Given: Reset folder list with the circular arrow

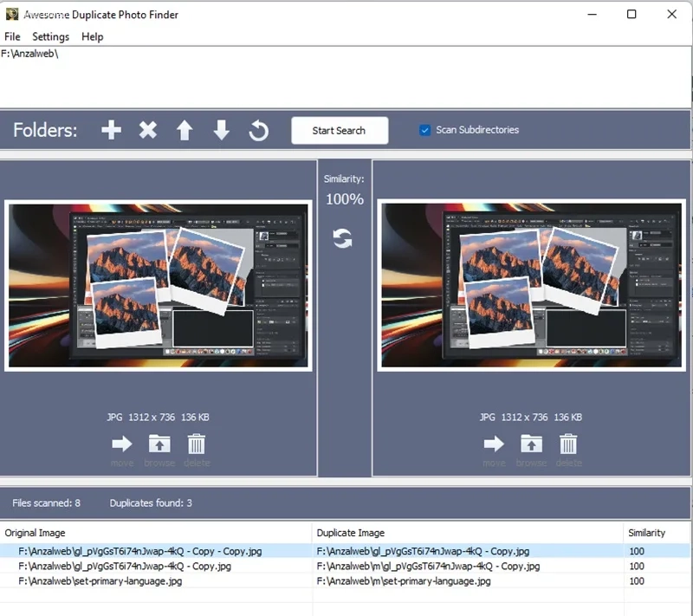Looking at the screenshot, I should point(258,131).
